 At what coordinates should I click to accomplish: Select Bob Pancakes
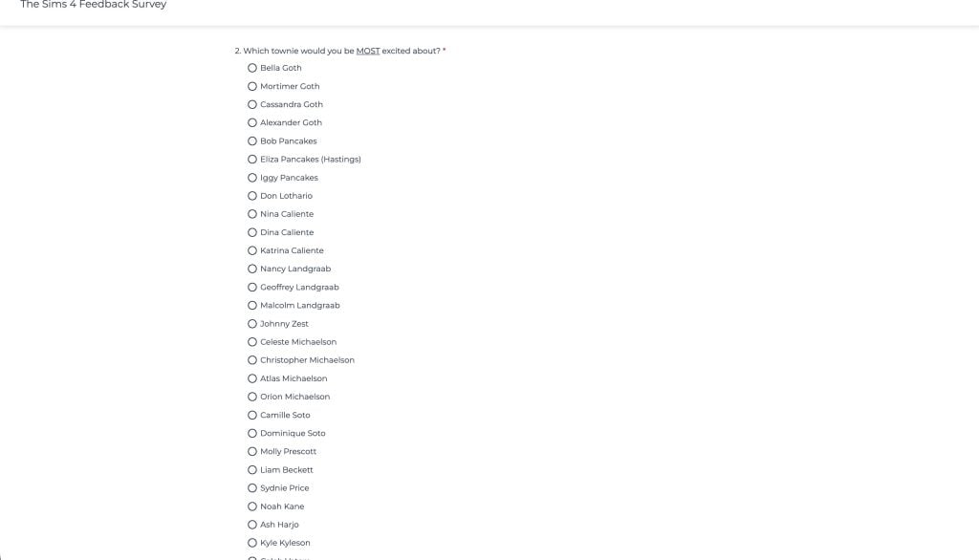[252, 140]
